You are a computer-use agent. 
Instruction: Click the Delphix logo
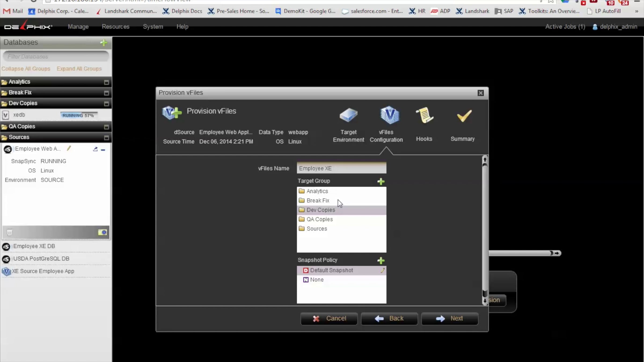(x=28, y=26)
